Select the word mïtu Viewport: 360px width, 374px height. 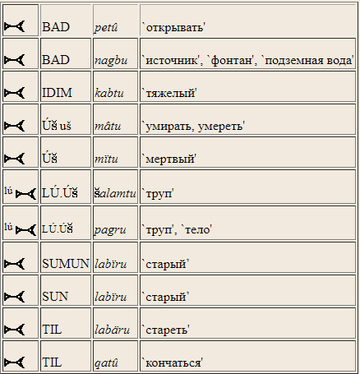106,159
